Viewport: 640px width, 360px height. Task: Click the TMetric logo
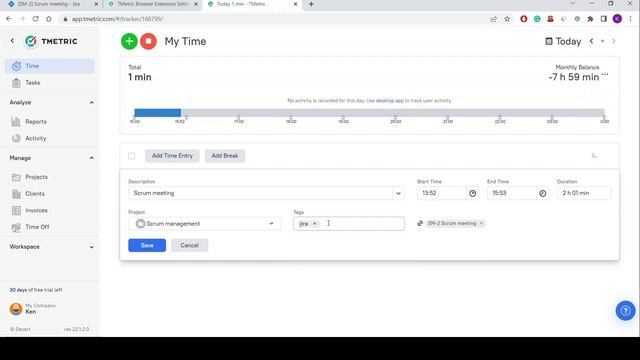pos(51,41)
